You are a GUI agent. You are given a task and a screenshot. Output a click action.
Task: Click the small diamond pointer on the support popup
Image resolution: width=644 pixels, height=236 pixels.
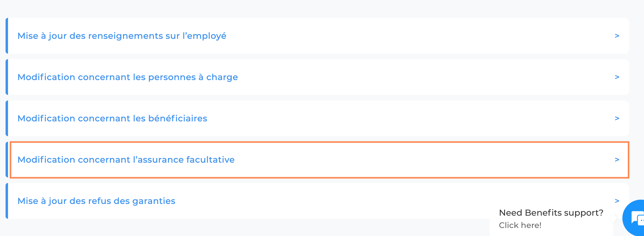[613, 218]
